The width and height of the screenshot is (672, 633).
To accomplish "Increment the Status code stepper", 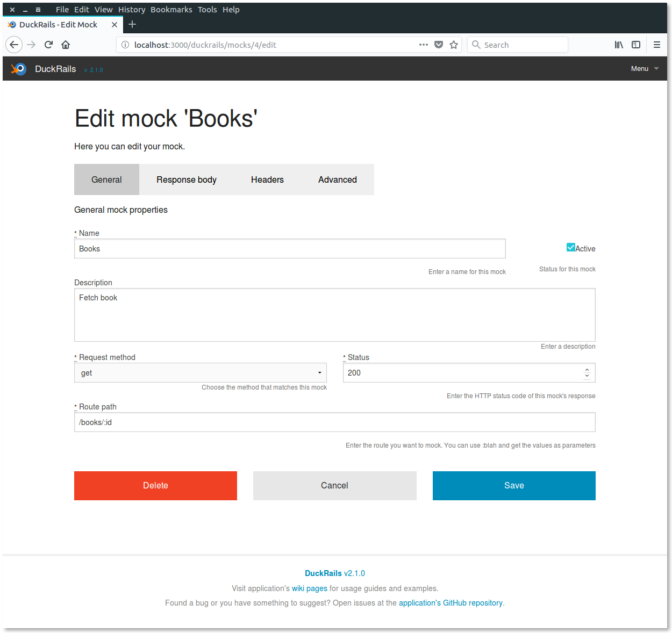I will (587, 370).
